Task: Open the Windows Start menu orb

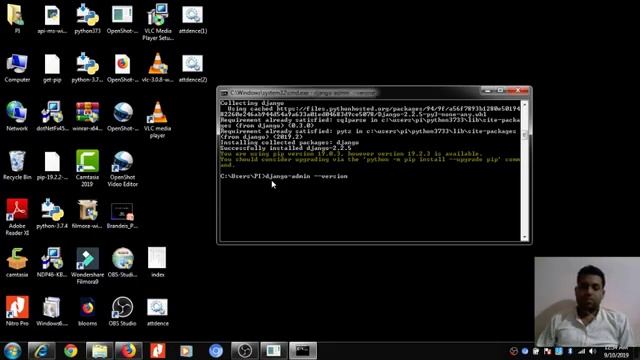Action: 12,351
